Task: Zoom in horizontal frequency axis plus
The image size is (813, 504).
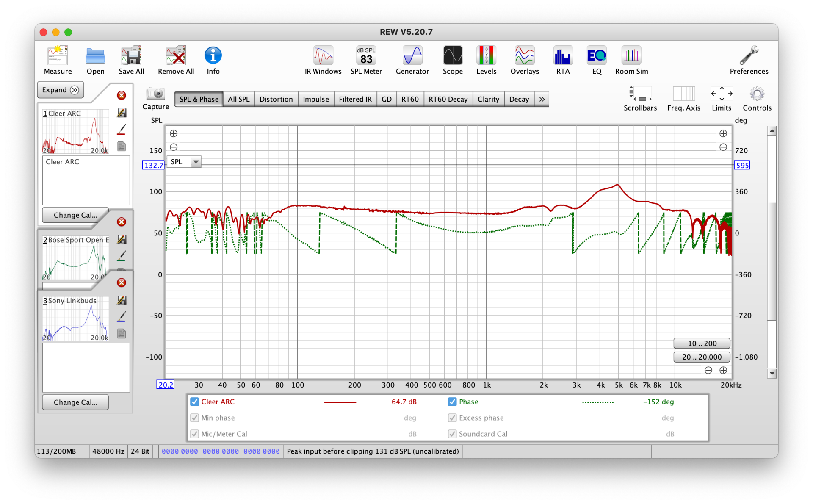Action: pyautogui.click(x=723, y=370)
